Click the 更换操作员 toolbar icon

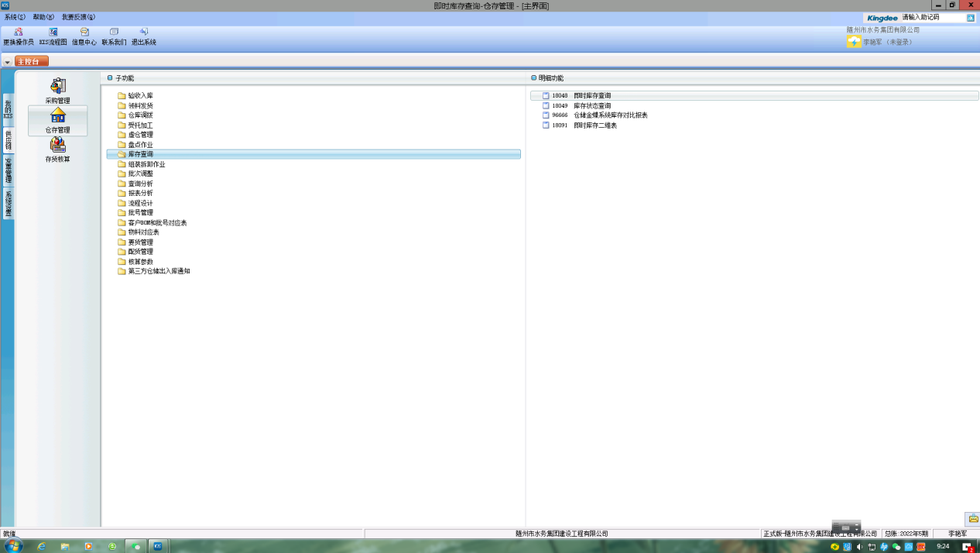pos(19,33)
